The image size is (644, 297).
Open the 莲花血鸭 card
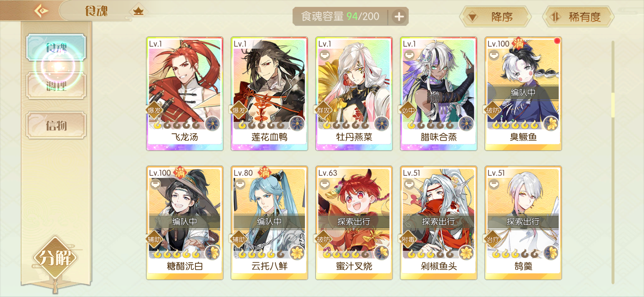269,94
